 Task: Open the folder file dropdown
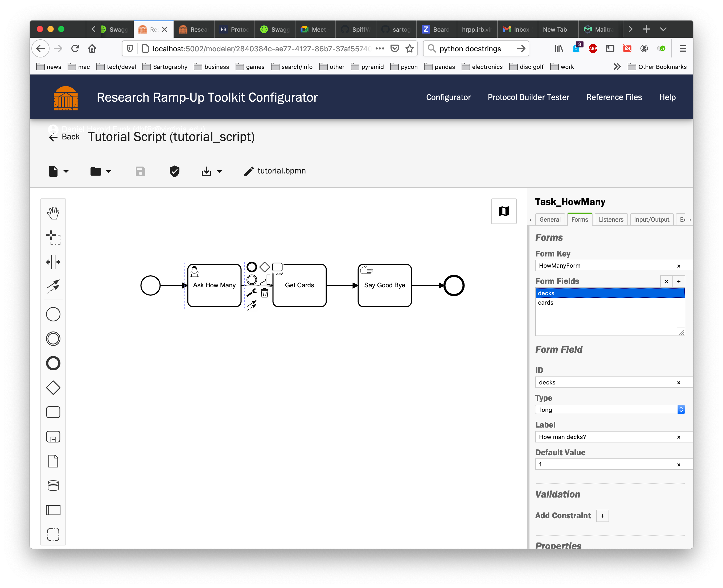tap(101, 171)
